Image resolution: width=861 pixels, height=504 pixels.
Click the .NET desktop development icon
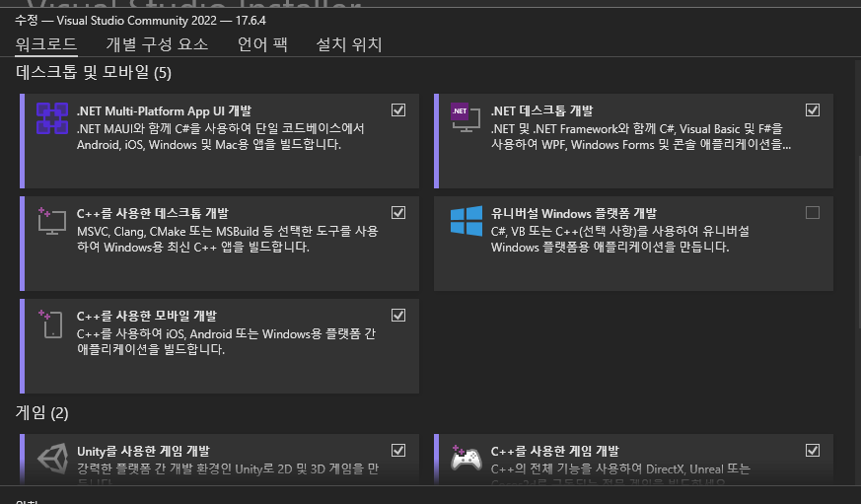(x=466, y=117)
